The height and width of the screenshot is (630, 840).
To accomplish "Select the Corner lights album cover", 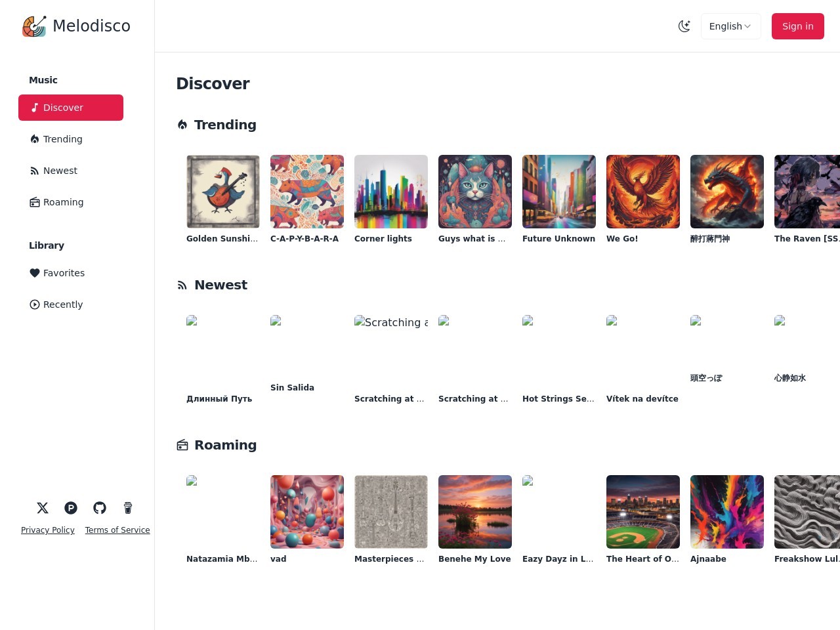I will (391, 192).
